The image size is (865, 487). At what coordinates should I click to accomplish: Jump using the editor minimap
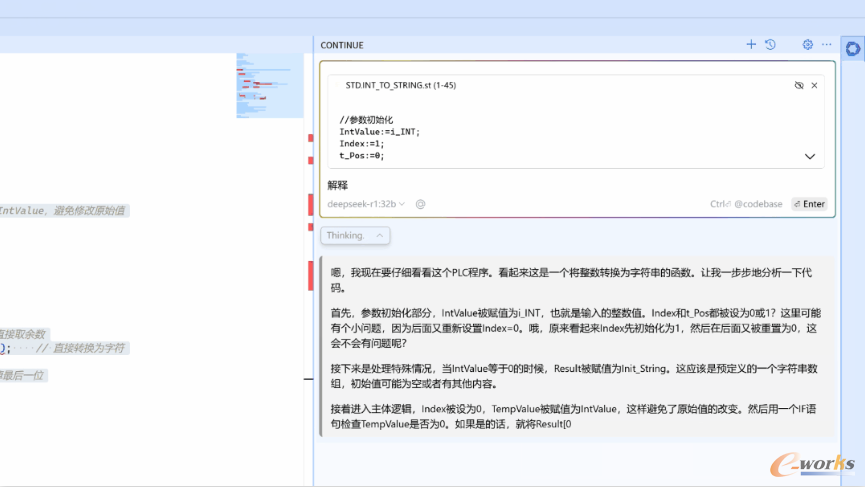(270, 85)
